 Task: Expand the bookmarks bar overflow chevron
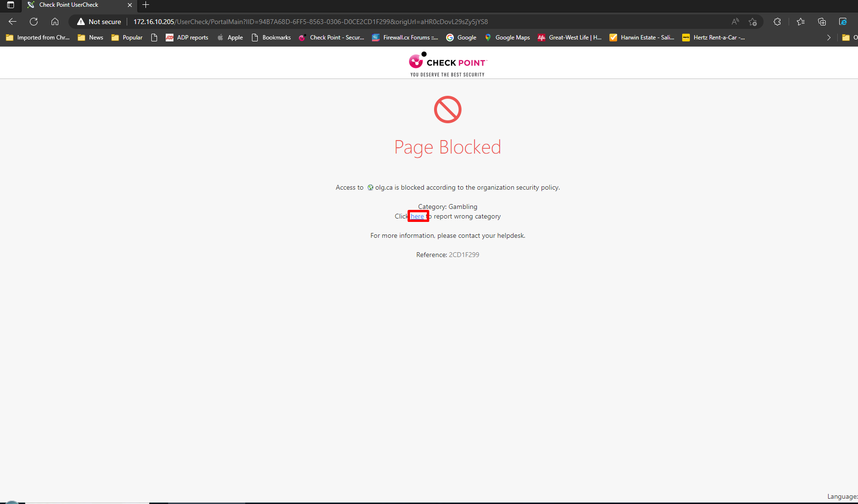pos(829,38)
